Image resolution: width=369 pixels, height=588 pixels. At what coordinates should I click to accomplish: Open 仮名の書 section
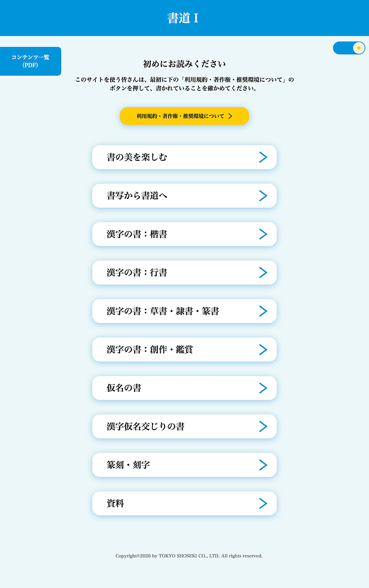click(184, 388)
